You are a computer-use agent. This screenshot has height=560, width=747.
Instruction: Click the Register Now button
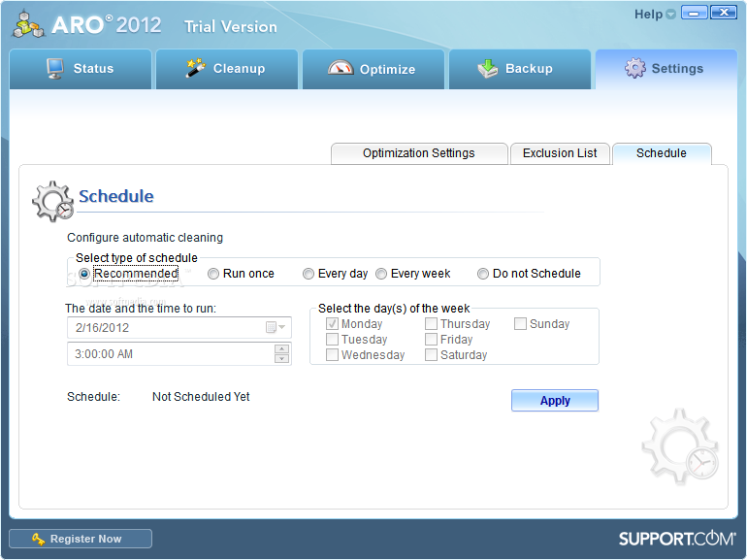81,539
